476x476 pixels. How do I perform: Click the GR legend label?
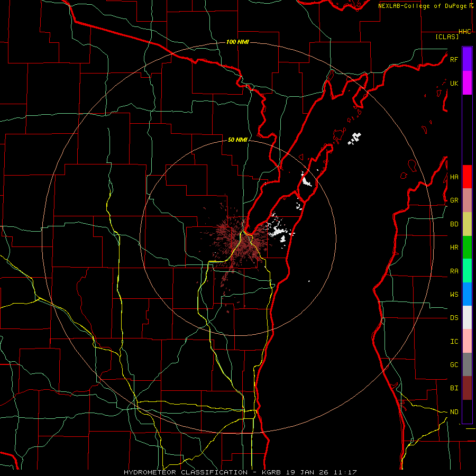tap(454, 200)
